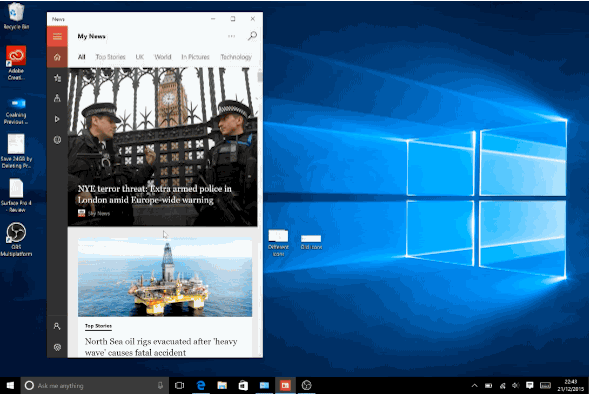Click the Ask me anything search box
Viewport: 590px width, 394px height.
point(94,385)
